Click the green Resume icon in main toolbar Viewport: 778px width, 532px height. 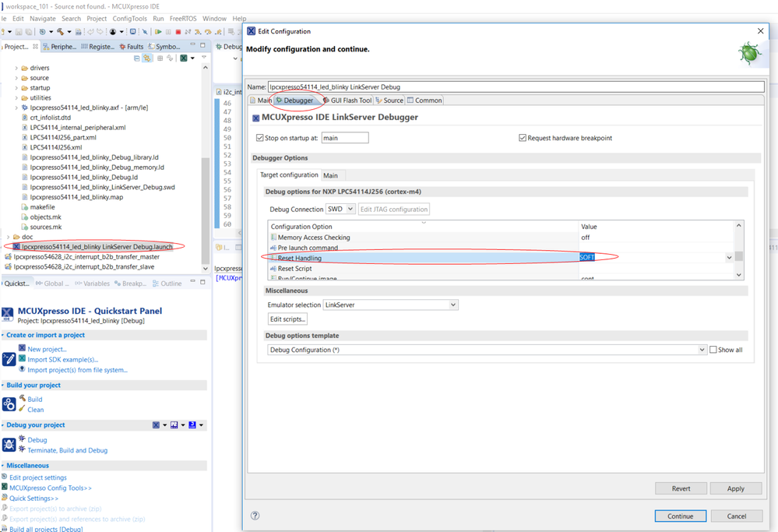[158, 32]
